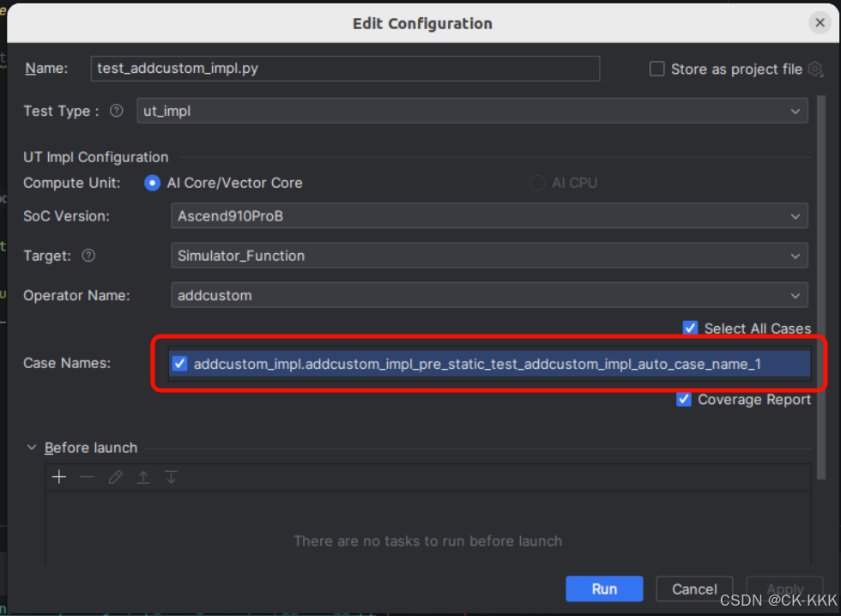Select AI Core/Vector Core radio button
Screen dimensions: 841x616
coord(153,183)
